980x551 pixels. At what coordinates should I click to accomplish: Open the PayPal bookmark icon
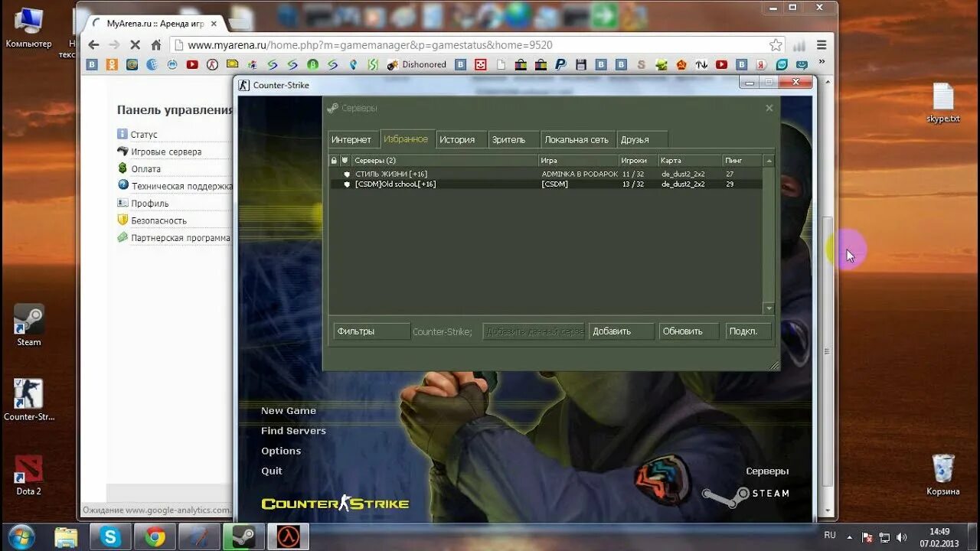(560, 65)
